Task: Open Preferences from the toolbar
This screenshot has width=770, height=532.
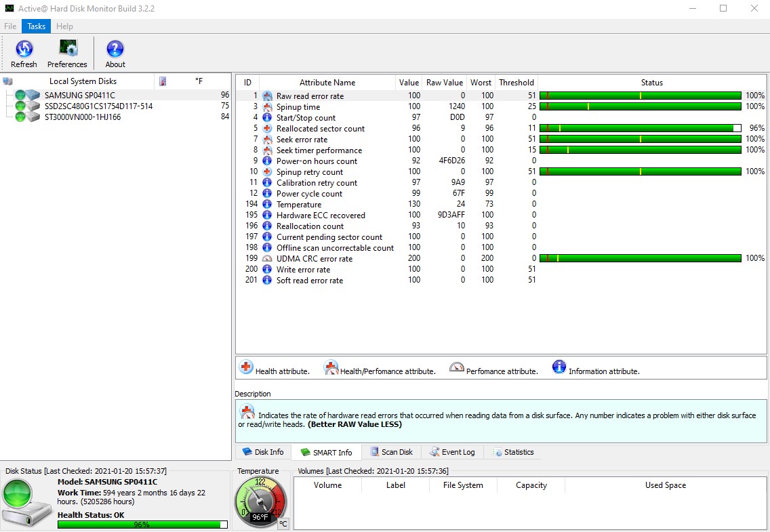Action: pyautogui.click(x=67, y=49)
